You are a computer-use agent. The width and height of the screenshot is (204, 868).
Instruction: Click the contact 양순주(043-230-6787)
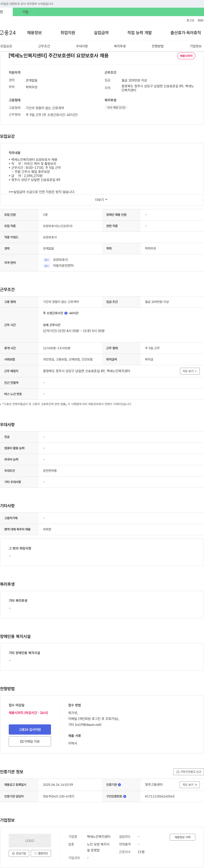pos(59,797)
